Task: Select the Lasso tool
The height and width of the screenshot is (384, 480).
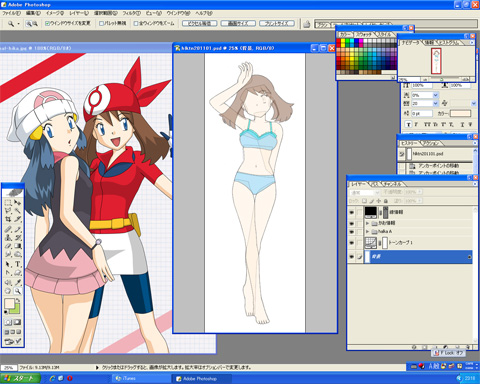Action: (8, 211)
